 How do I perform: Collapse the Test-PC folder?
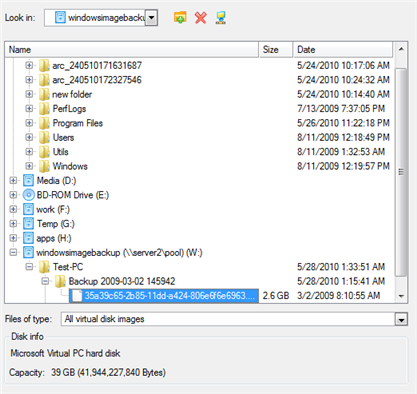point(29,267)
